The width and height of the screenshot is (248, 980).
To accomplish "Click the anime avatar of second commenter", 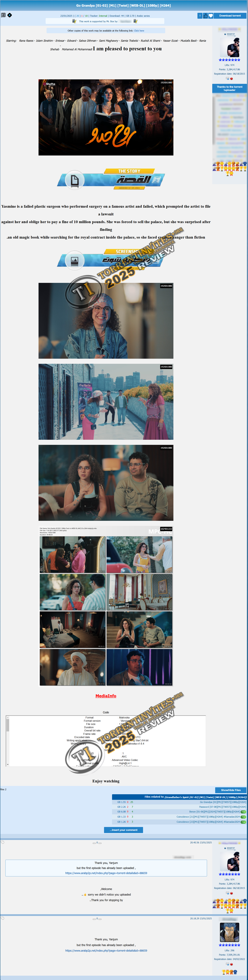I will point(229,932).
